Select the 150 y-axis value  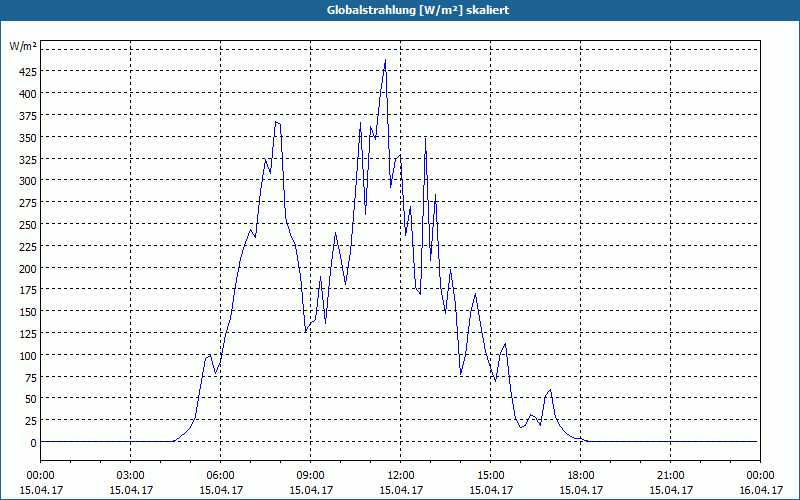(x=27, y=312)
